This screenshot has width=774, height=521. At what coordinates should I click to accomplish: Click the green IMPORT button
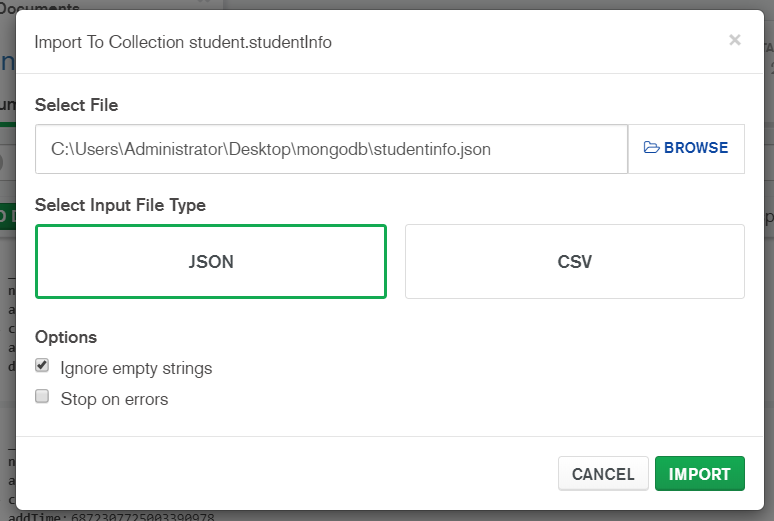[700, 474]
